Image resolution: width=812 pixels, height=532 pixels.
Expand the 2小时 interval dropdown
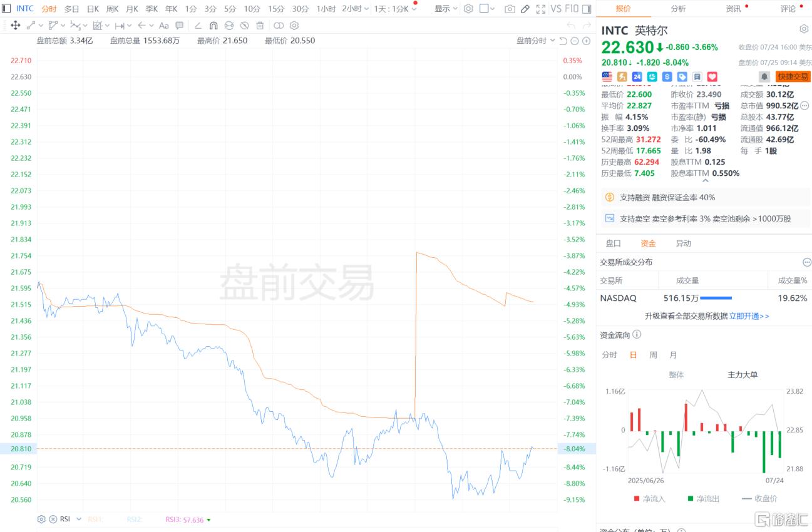367,9
